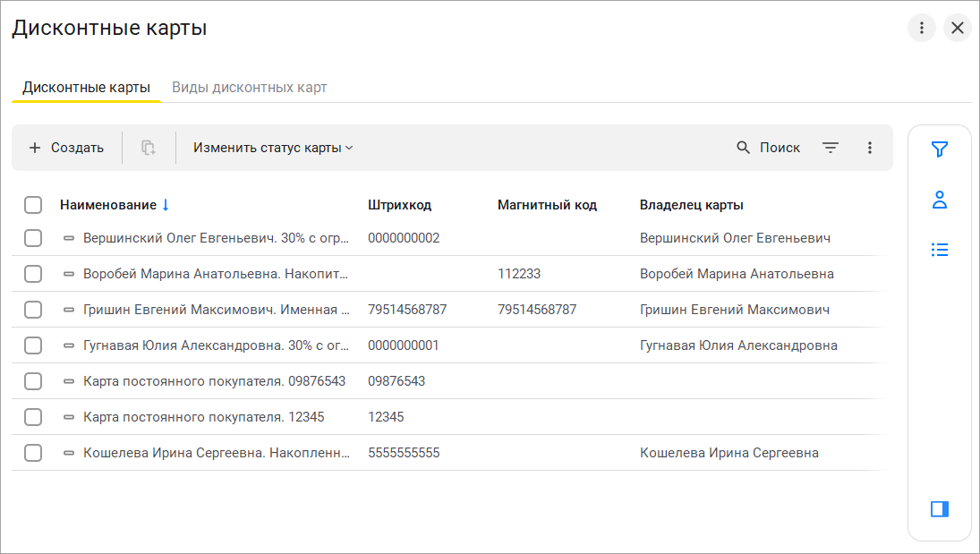
Task: Switch to Виды дисконтных карт tab
Action: click(x=249, y=88)
